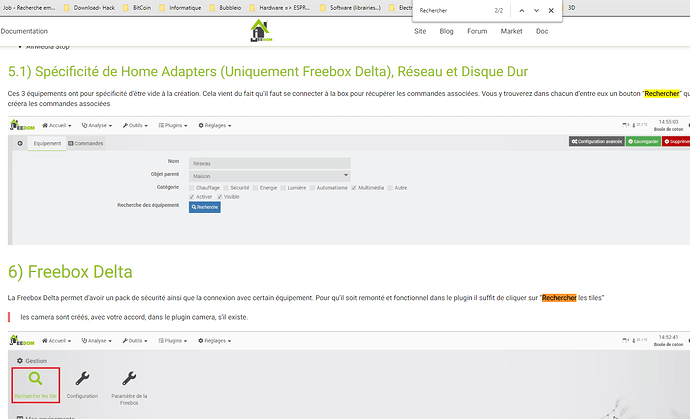This screenshot has width=690, height=419.
Task: Click the Configuration avancée button
Action: 597,141
